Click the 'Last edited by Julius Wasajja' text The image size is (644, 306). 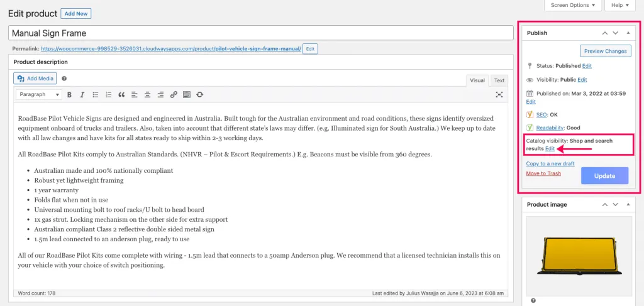(x=438, y=293)
